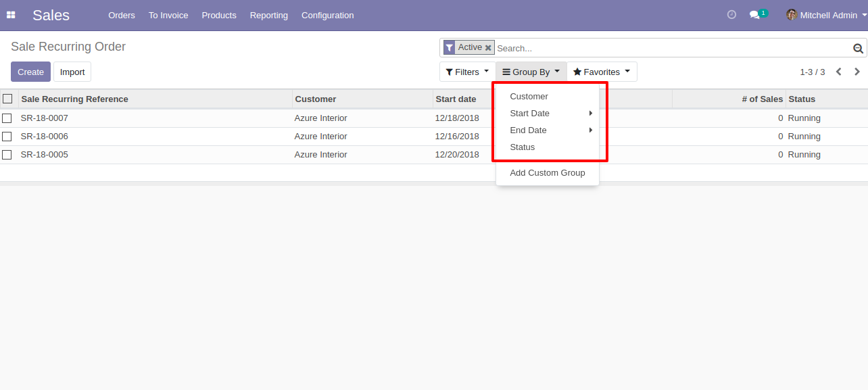The height and width of the screenshot is (390, 868).
Task: Open the conversations chat bubble icon
Action: point(755,15)
